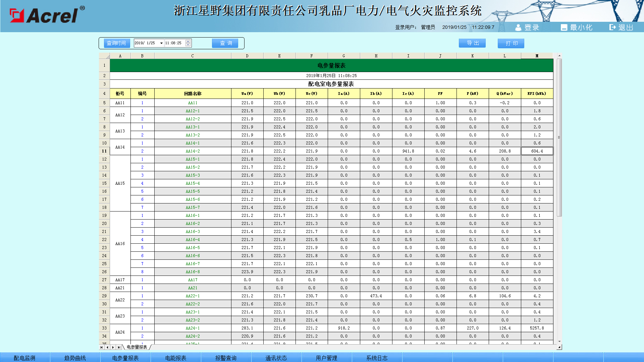This screenshot has height=362, width=644.
Task: Select row header 11
Action: 104,151
